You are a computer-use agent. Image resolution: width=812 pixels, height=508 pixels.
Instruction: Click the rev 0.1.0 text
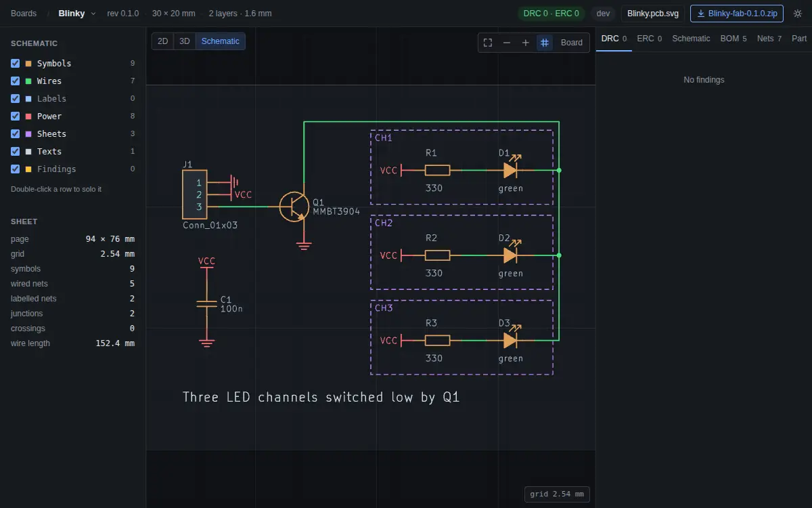[123, 14]
